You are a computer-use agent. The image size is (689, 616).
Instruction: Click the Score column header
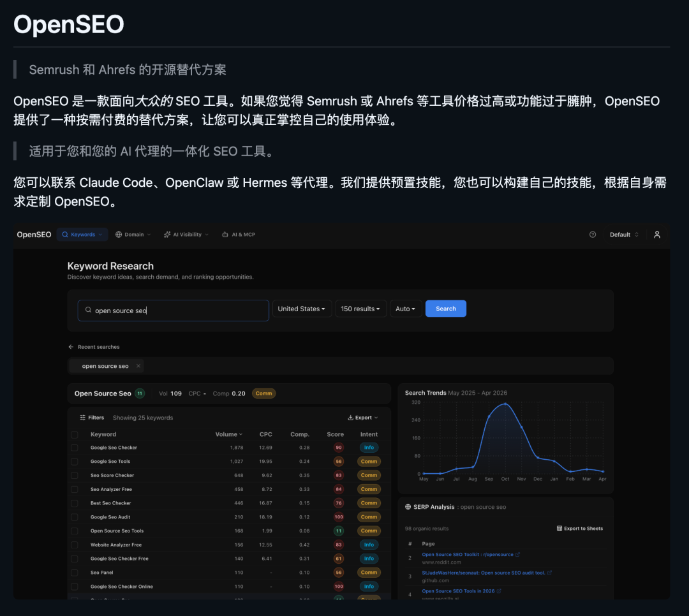(336, 434)
